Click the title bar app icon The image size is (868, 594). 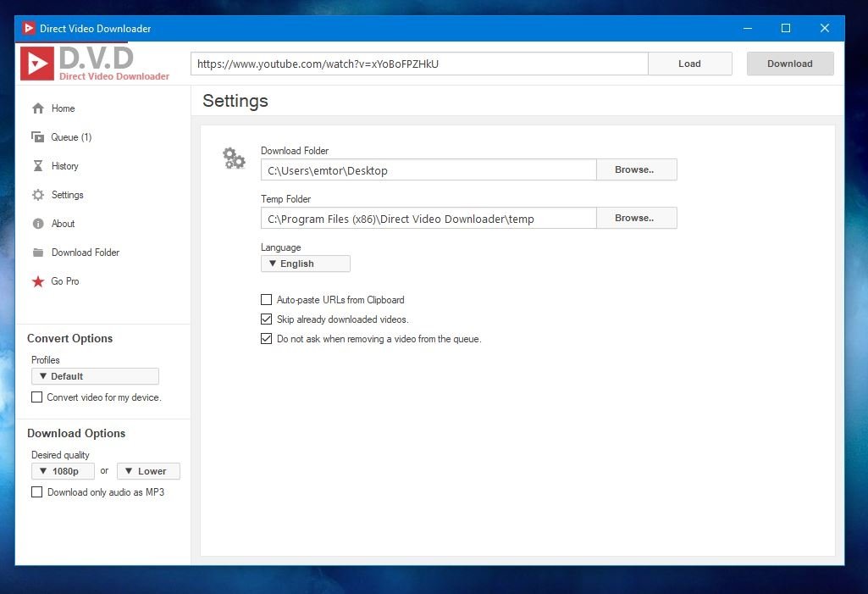tap(29, 28)
